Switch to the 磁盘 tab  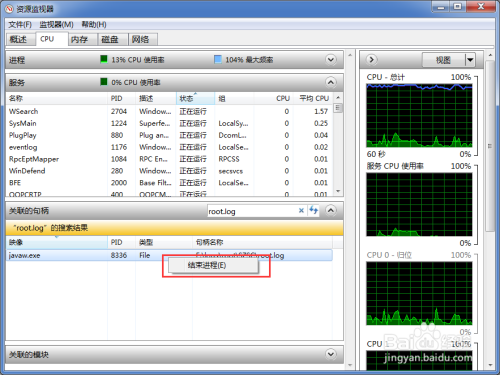112,40
